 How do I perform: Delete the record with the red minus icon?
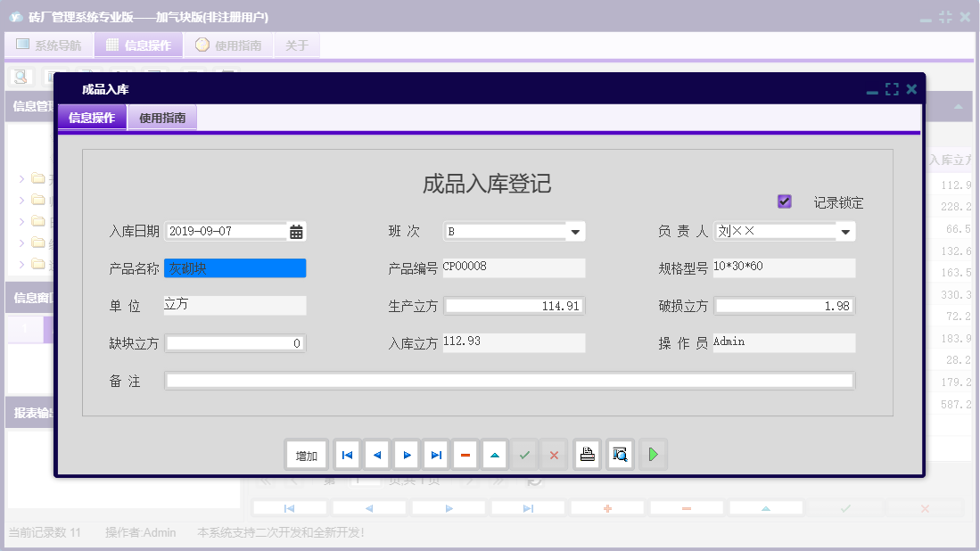click(x=465, y=454)
